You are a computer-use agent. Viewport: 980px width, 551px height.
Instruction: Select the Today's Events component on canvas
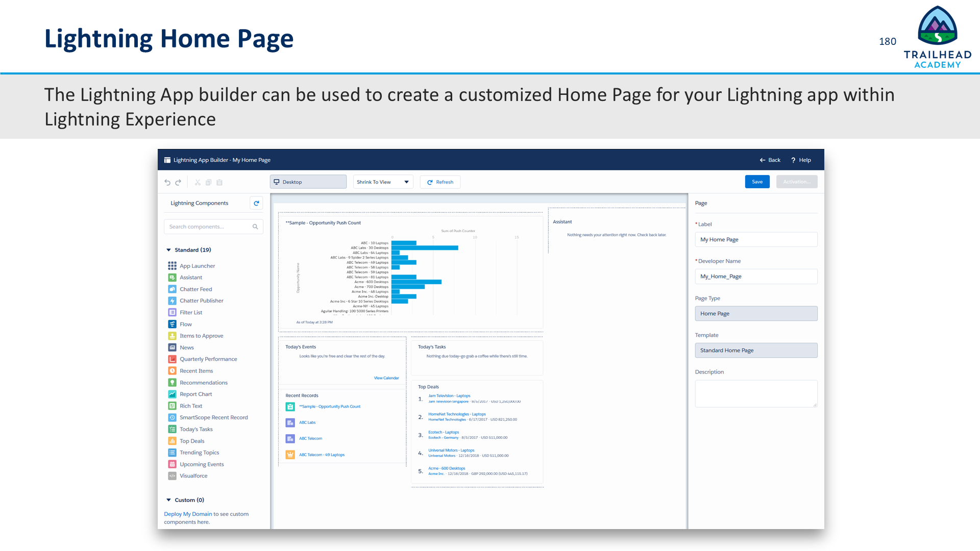click(x=342, y=361)
